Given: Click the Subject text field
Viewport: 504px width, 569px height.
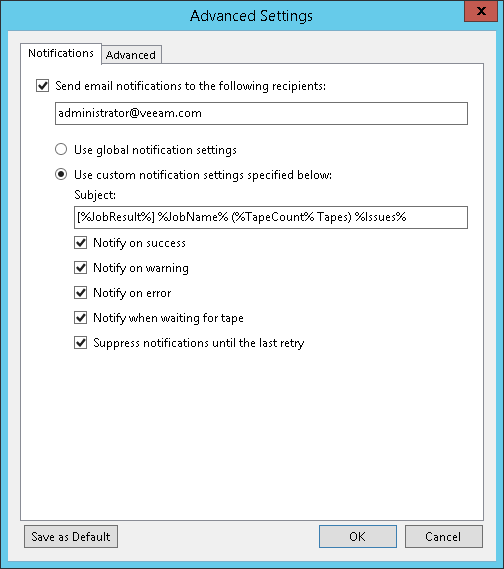Looking at the screenshot, I should tap(271, 217).
